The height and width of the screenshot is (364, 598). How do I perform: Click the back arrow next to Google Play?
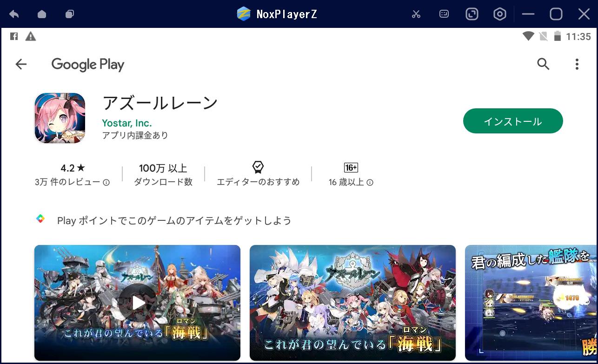pyautogui.click(x=21, y=64)
